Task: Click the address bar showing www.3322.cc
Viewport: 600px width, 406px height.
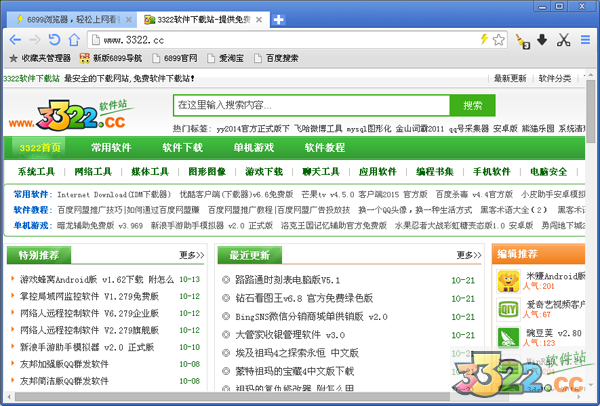Action: [x=285, y=39]
